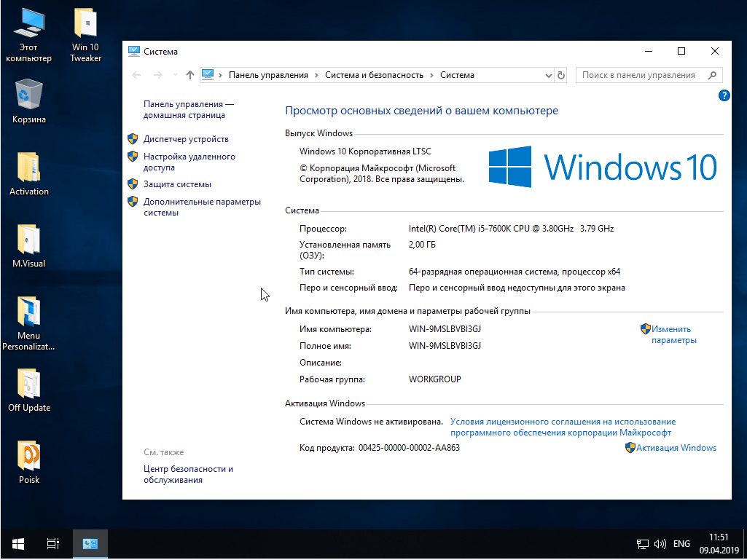
Task: Maximize the Система window
Action: click(x=681, y=51)
